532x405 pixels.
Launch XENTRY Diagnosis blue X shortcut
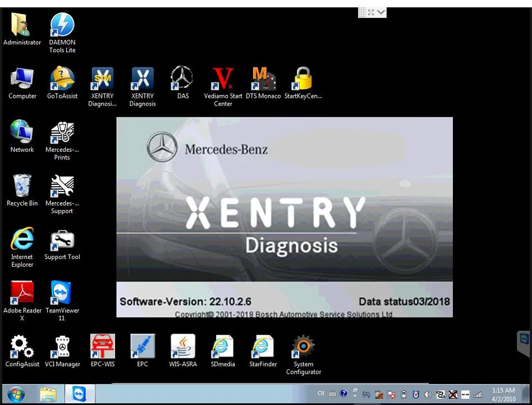point(143,87)
